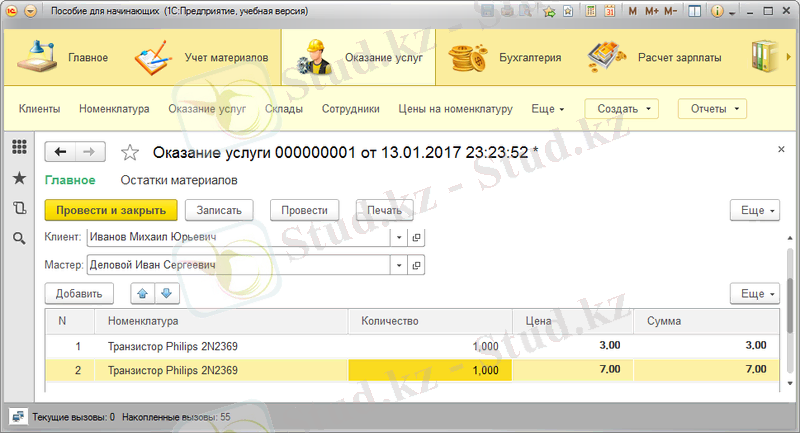Image resolution: width=800 pixels, height=433 pixels.
Task: Expand dropdown arrow next to info icon
Action: click(732, 12)
